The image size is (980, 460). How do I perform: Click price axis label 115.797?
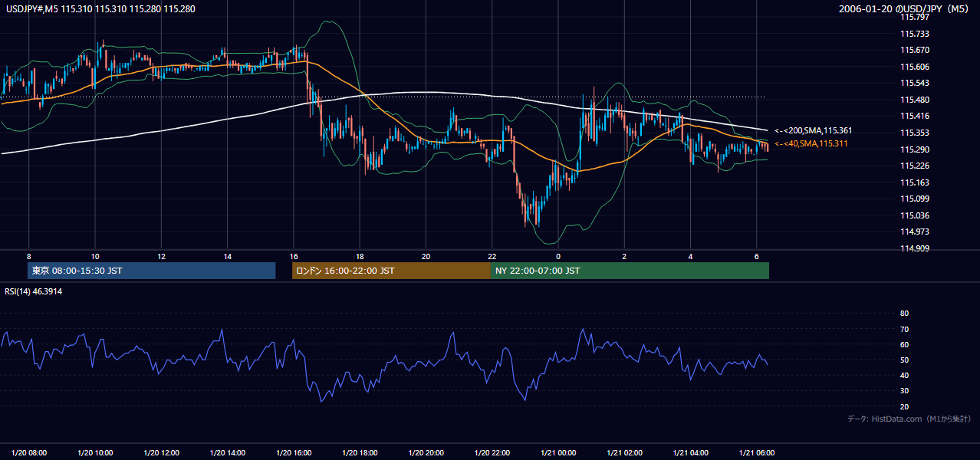[913, 17]
